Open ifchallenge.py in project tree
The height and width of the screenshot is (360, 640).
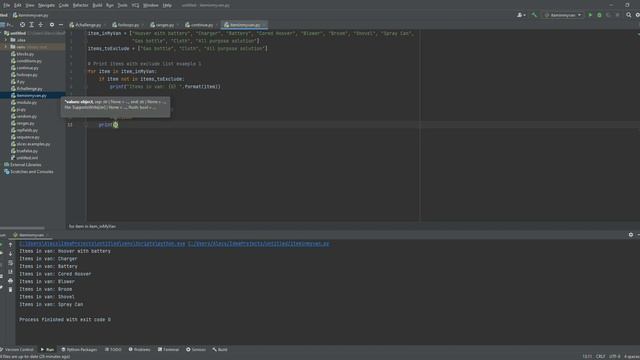(x=29, y=89)
